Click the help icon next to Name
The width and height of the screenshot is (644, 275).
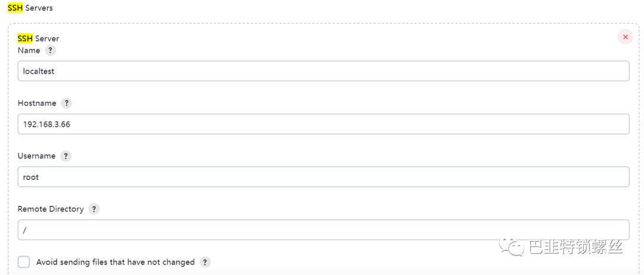(51, 51)
